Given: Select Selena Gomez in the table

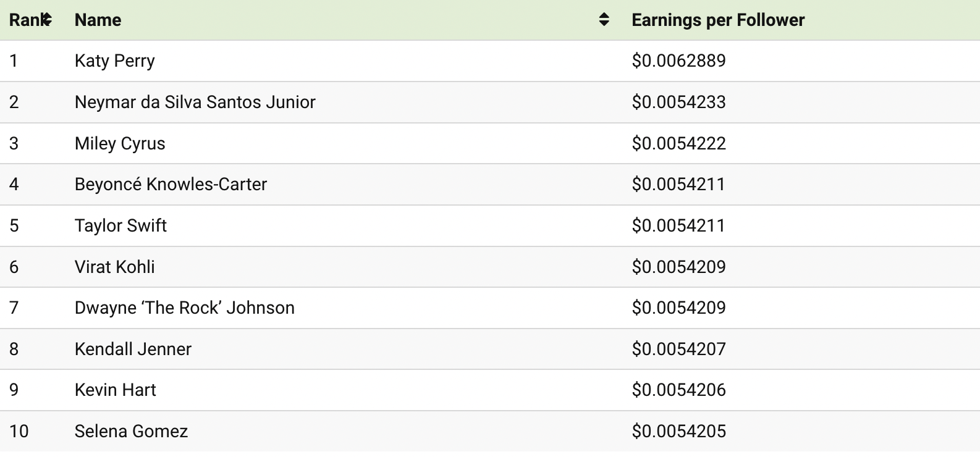Looking at the screenshot, I should click(x=131, y=431).
